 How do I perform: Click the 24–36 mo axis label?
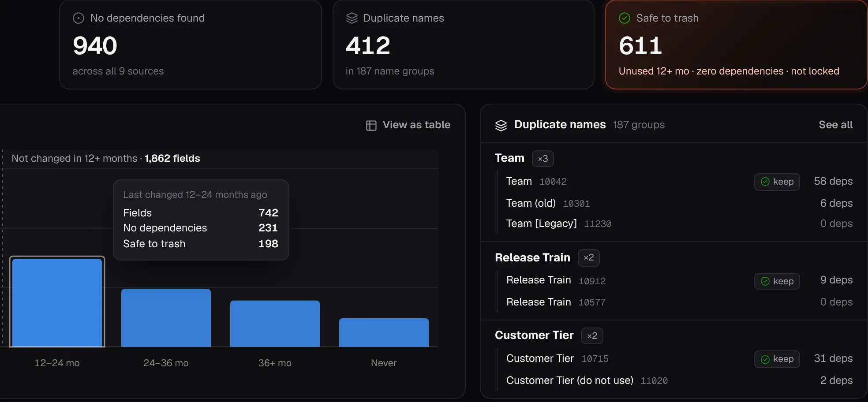pos(166,363)
